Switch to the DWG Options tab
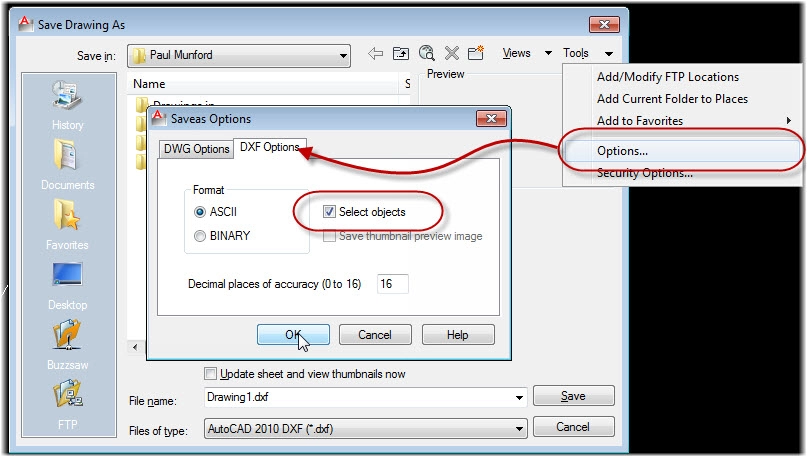This screenshot has height=457, width=807. pos(196,149)
